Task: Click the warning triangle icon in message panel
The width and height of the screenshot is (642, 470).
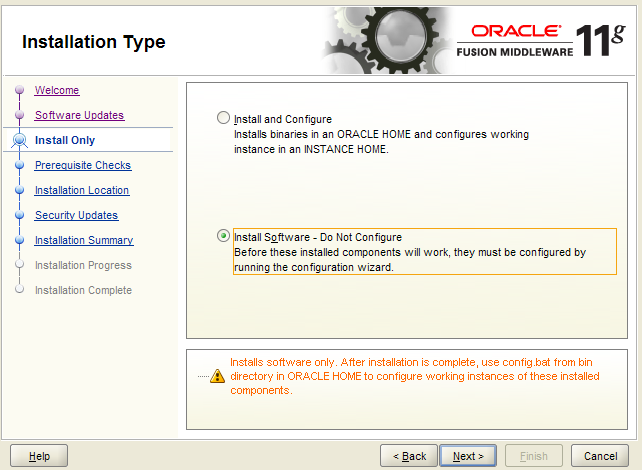Action: [x=217, y=377]
